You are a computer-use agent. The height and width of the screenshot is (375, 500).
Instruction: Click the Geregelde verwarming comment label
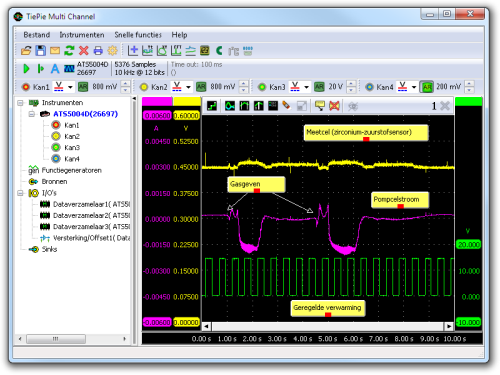tap(328, 308)
